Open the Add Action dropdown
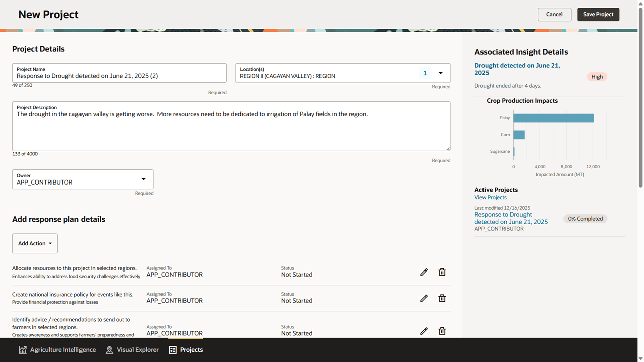The height and width of the screenshot is (362, 644). 34,243
